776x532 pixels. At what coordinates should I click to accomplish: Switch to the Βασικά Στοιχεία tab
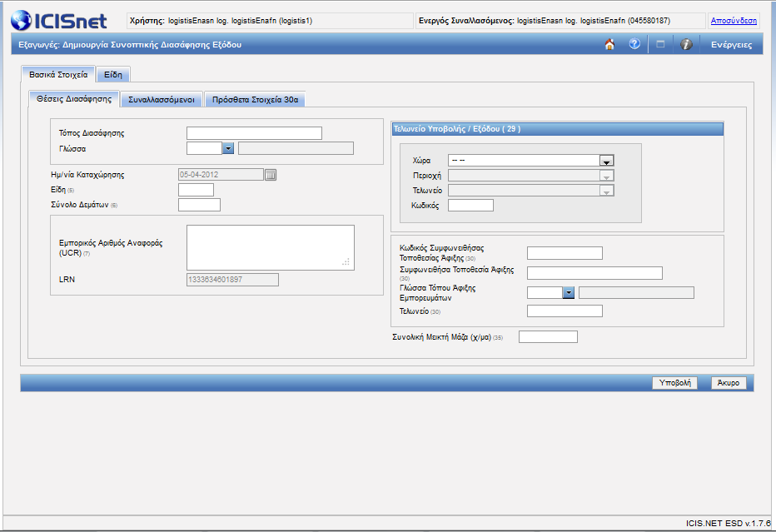click(x=58, y=75)
